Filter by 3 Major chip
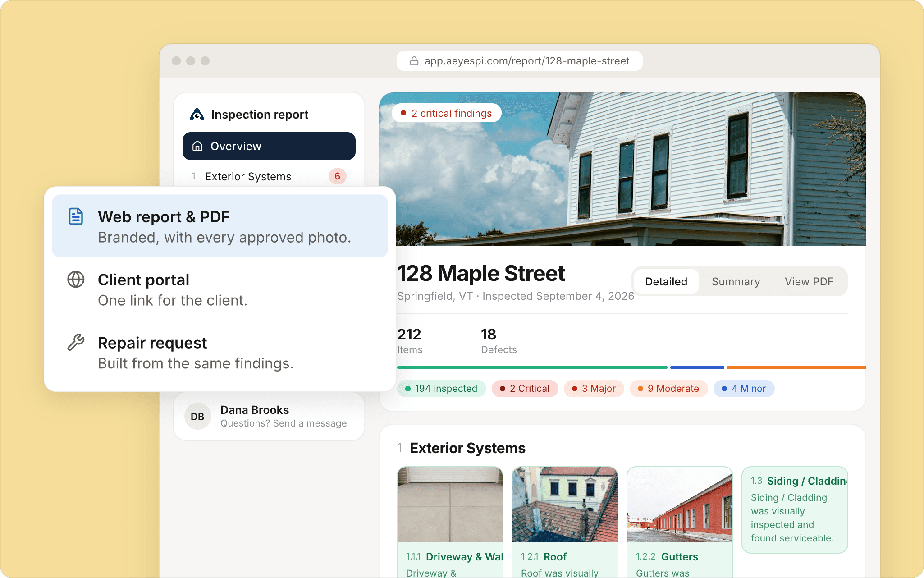This screenshot has height=578, width=924. click(x=594, y=389)
